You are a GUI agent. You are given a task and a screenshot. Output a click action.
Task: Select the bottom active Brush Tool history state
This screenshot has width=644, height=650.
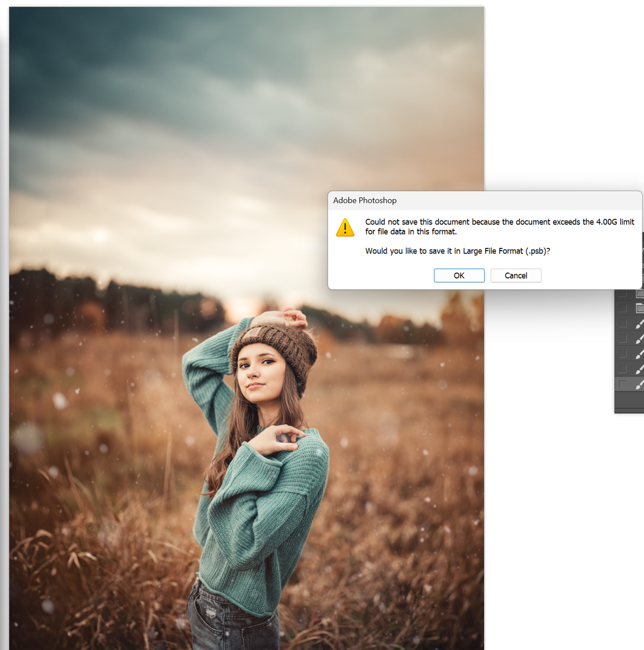coord(639,383)
